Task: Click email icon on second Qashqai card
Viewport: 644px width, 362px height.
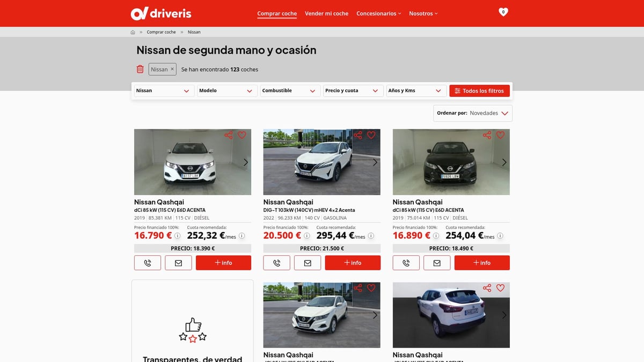Action: point(308,263)
